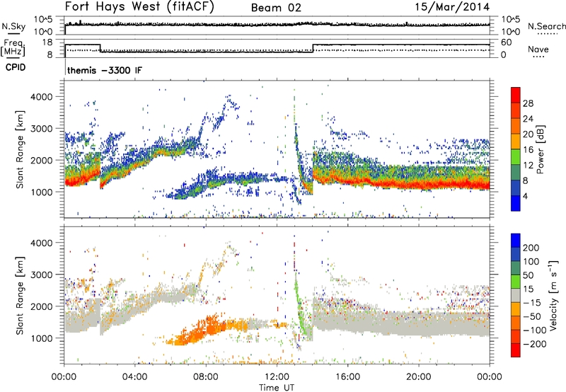566x392 pixels.
Task: Click the 'Freq. [MHz]' label
Action: 13,48
